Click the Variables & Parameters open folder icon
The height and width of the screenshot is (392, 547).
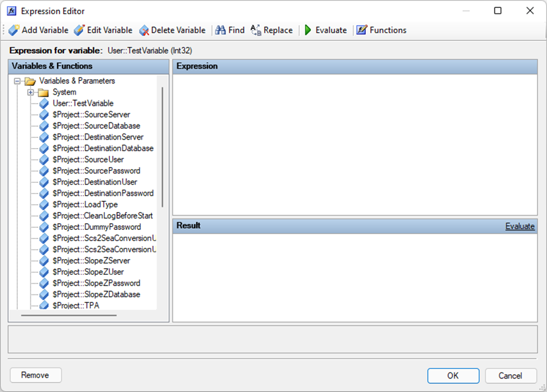(30, 81)
